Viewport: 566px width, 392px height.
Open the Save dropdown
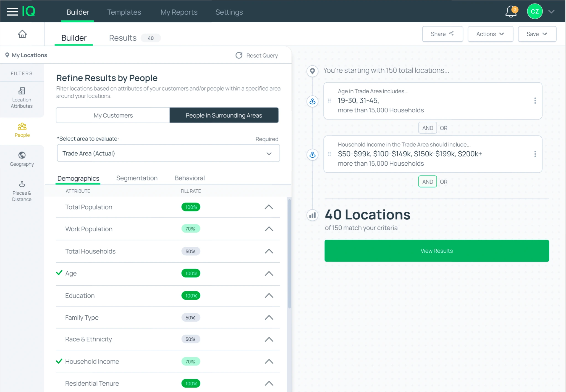[x=537, y=34]
